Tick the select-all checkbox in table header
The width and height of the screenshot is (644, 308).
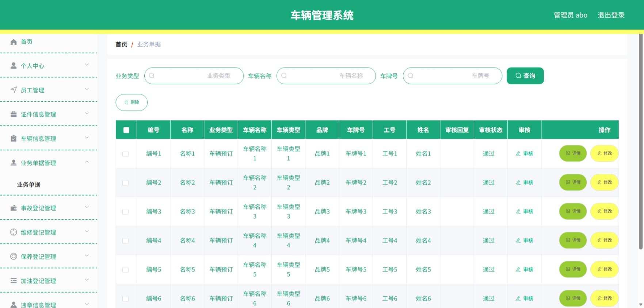point(126,130)
